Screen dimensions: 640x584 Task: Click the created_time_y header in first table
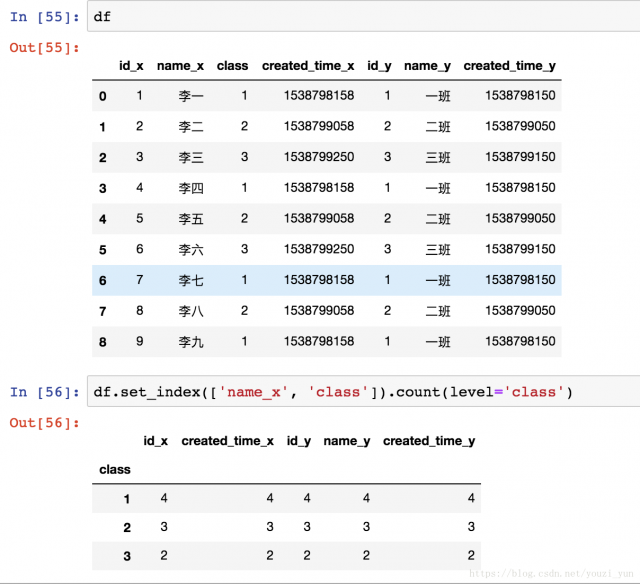509,66
